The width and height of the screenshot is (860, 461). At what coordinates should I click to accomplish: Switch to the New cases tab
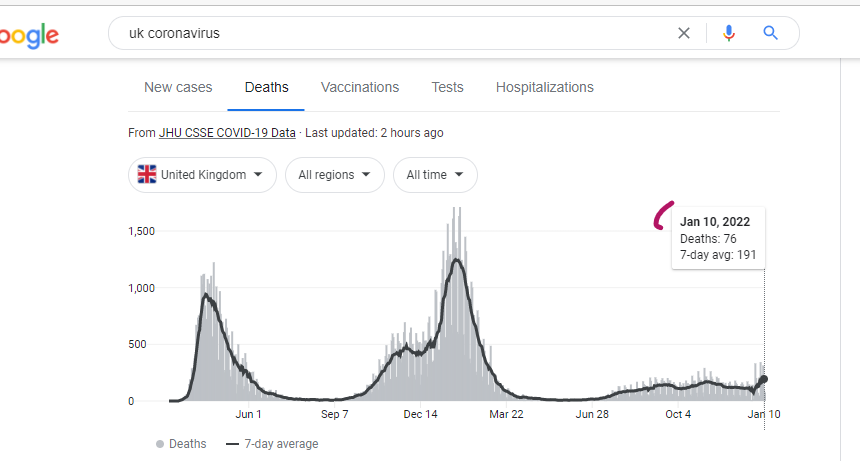click(178, 87)
